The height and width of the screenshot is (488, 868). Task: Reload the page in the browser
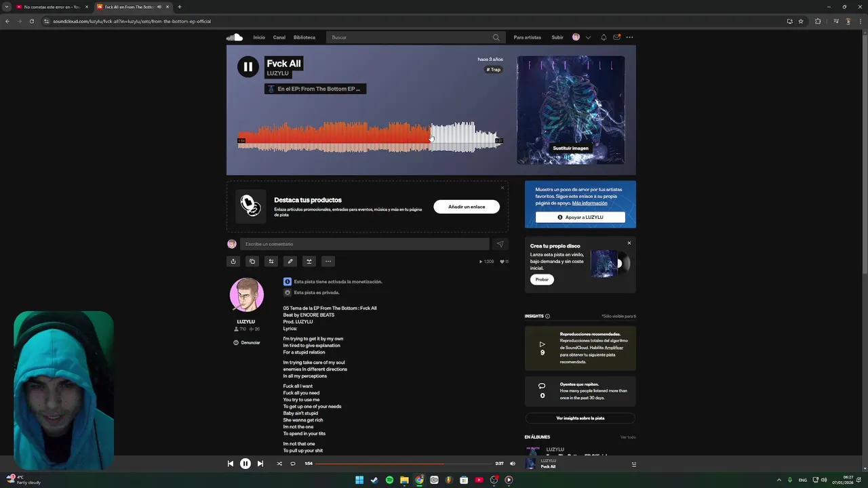tap(31, 21)
